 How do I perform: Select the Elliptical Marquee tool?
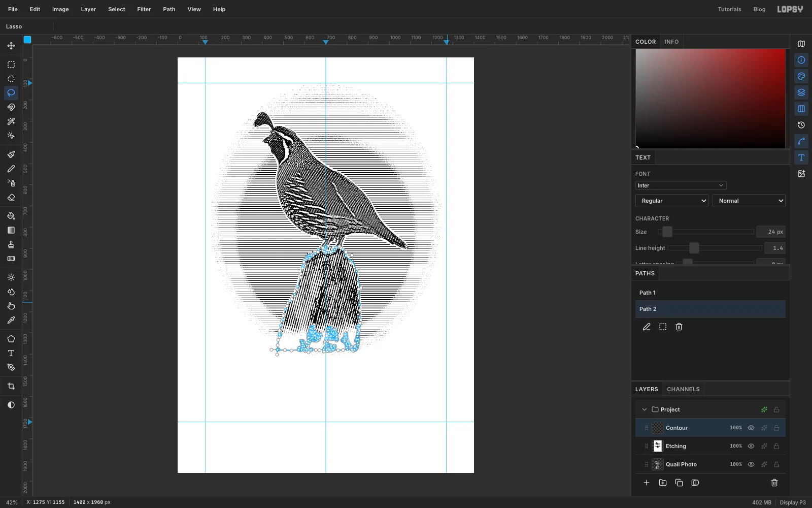(11, 79)
